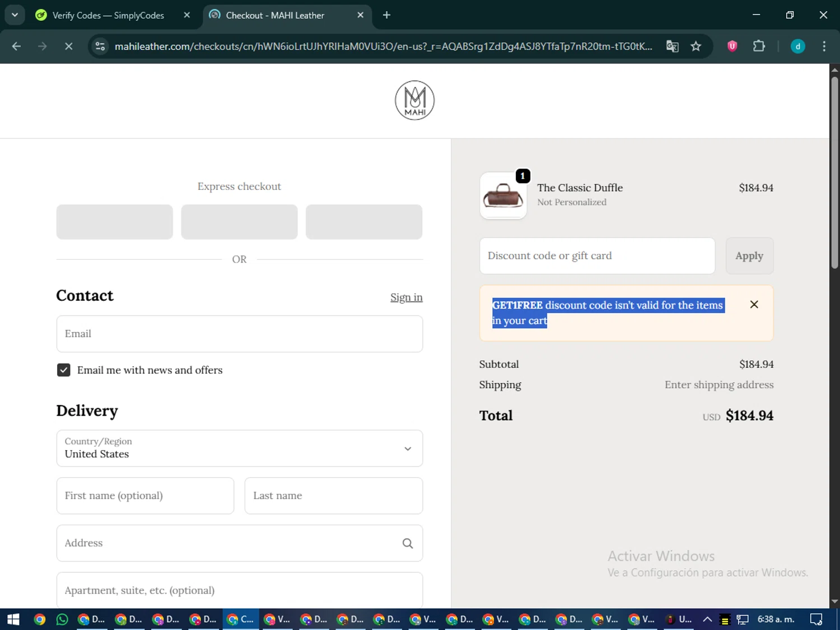Click the Total amount $184.94
Viewport: 840px width, 630px height.
click(749, 416)
